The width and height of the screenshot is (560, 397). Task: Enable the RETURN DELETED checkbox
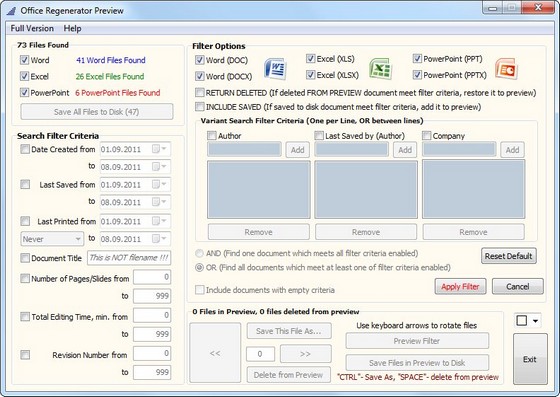(200, 92)
